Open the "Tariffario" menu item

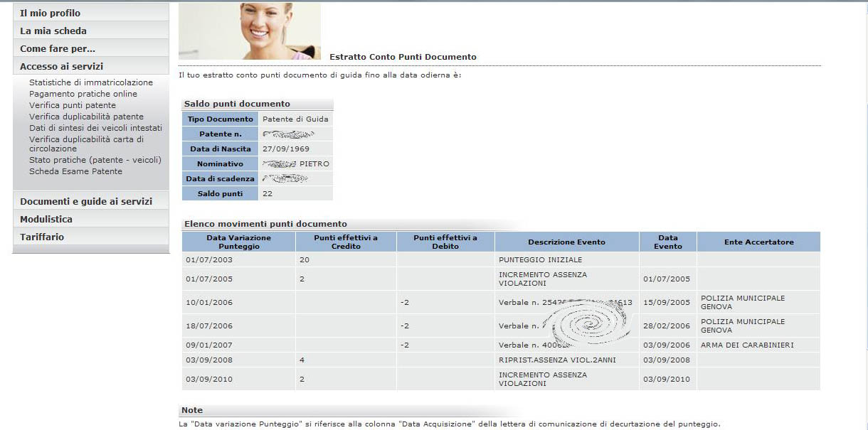(x=42, y=237)
